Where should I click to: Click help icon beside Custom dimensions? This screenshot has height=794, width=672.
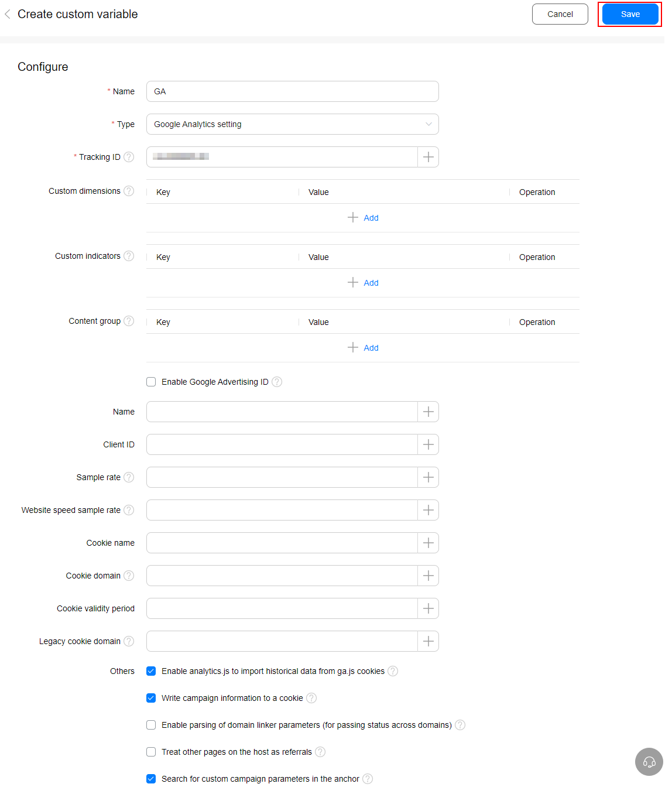click(129, 191)
